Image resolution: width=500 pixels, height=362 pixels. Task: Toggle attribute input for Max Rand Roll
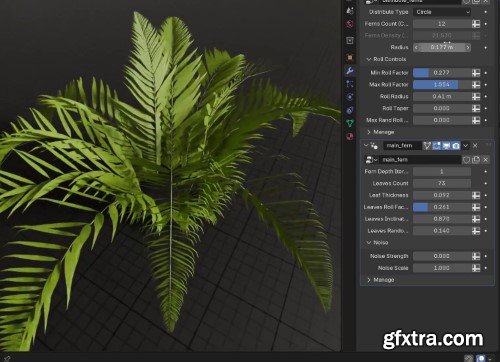pyautogui.click(x=476, y=120)
